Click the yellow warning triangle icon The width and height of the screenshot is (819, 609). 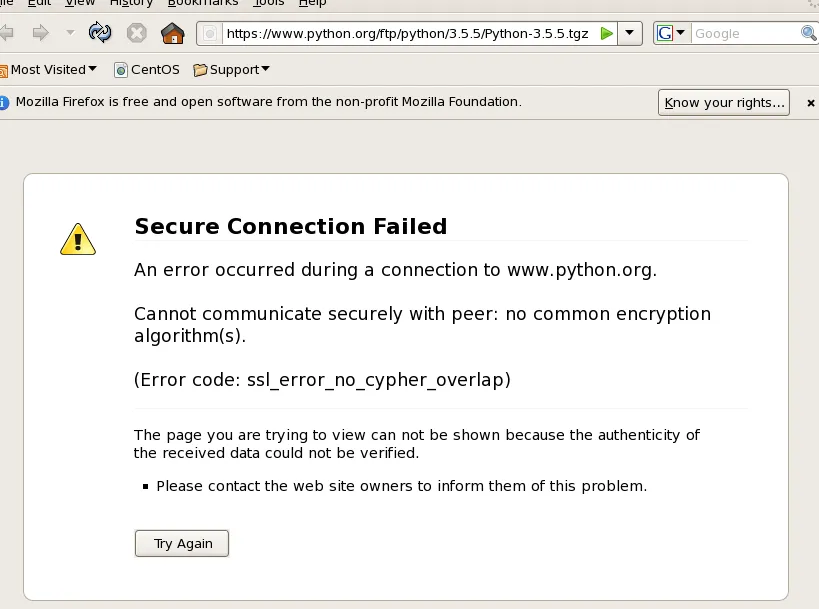pyautogui.click(x=78, y=239)
